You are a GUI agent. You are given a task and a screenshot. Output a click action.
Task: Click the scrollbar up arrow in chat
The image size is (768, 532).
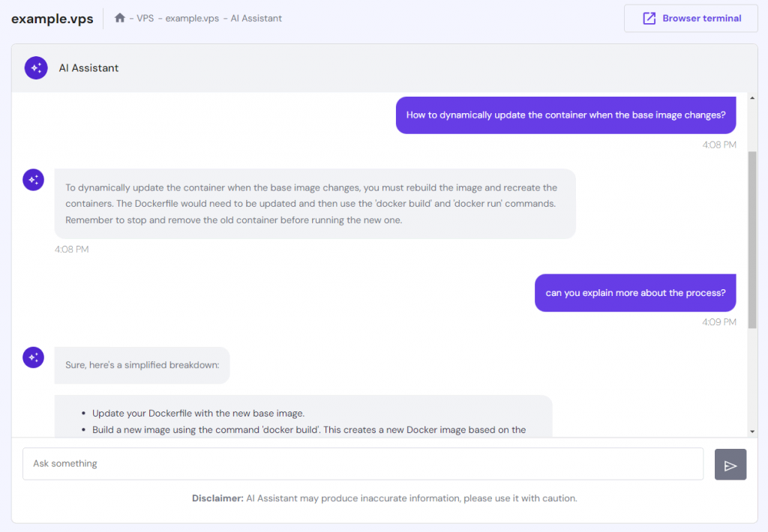(752, 98)
